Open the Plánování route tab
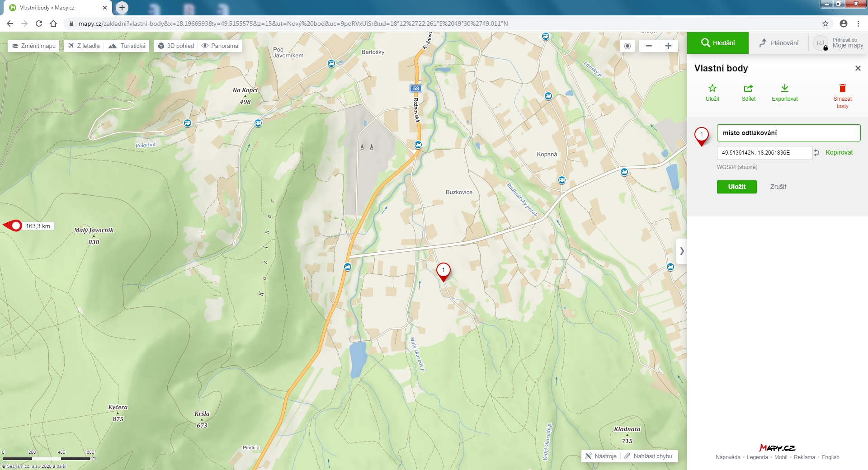 pyautogui.click(x=778, y=43)
